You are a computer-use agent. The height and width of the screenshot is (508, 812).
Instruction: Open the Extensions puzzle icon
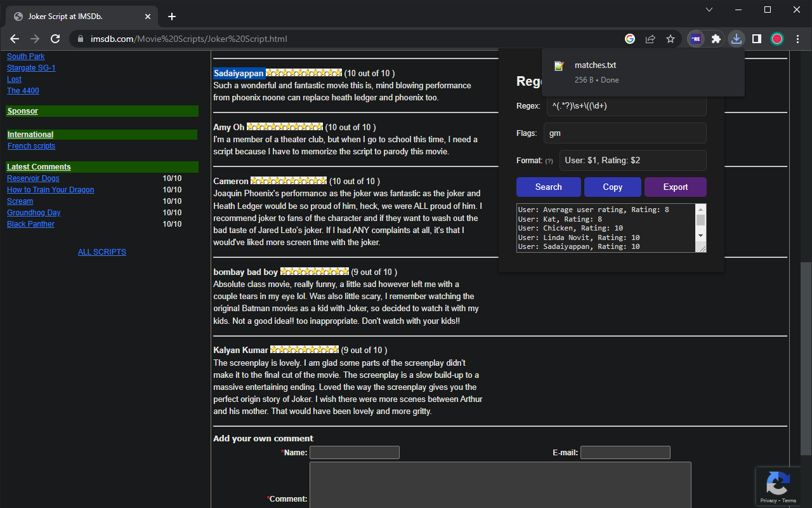coord(716,39)
